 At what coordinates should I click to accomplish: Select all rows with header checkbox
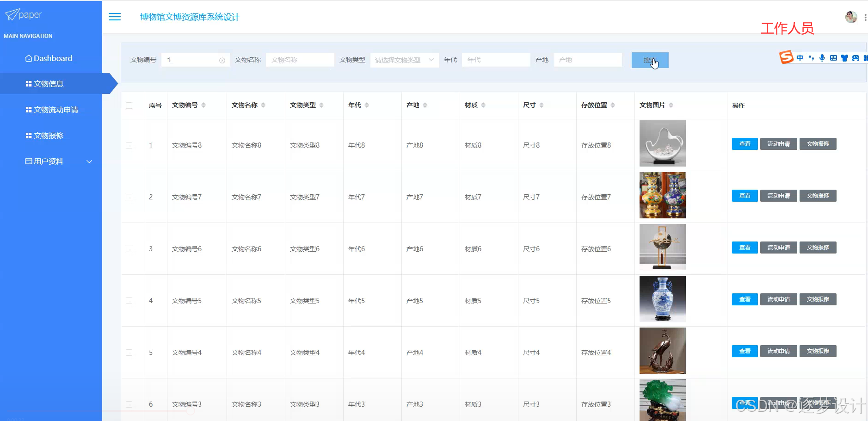tap(129, 105)
